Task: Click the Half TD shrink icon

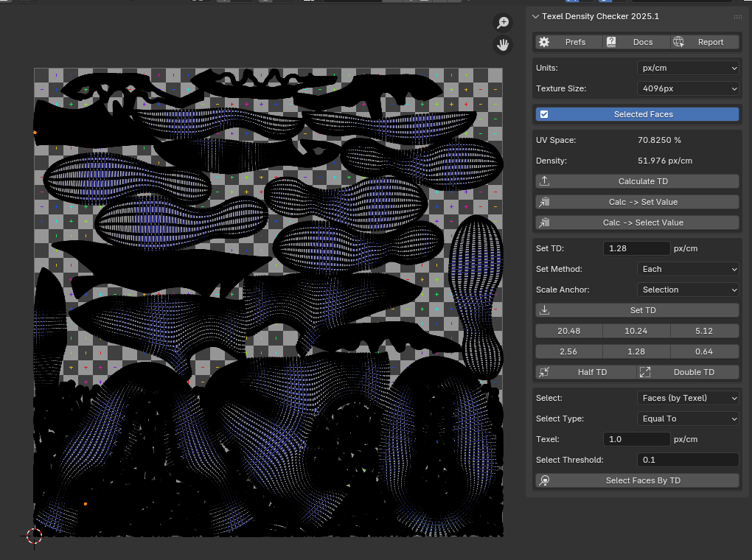Action: 544,372
